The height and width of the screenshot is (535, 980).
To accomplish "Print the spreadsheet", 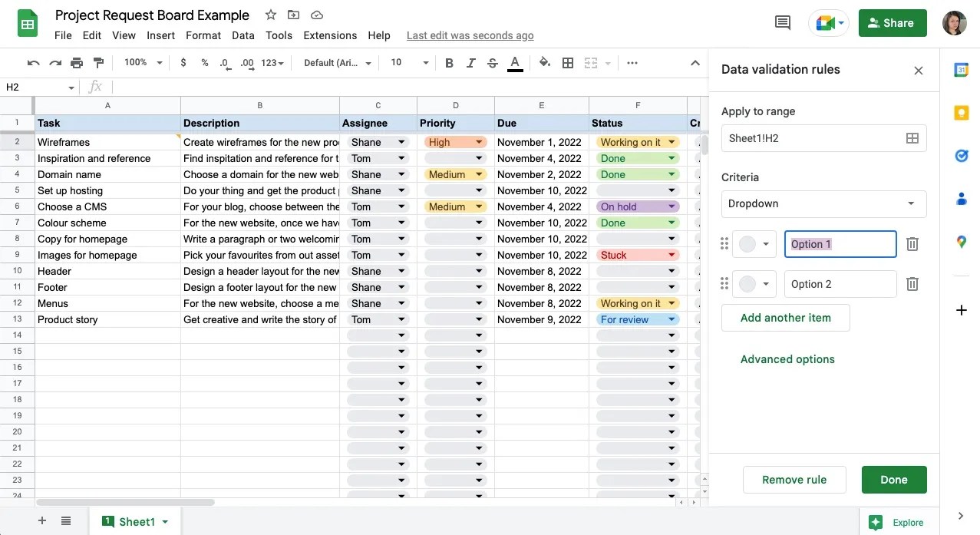I will click(x=76, y=62).
